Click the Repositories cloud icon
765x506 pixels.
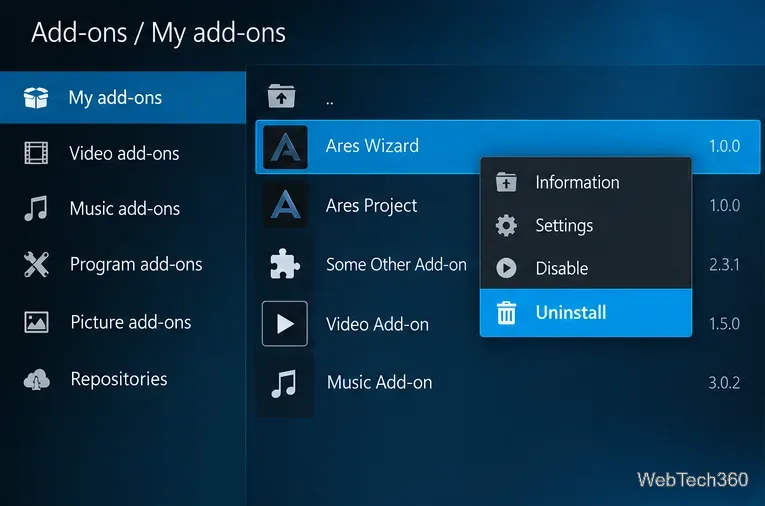tap(37, 380)
